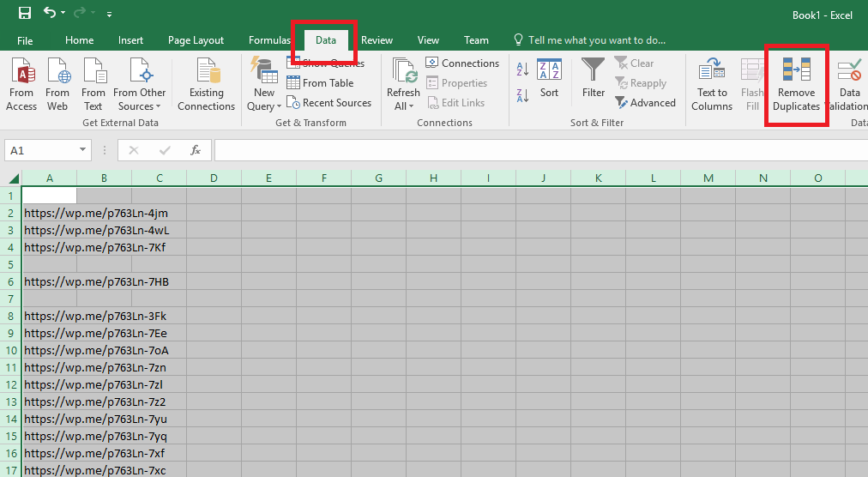Select row 10 header

point(10,350)
